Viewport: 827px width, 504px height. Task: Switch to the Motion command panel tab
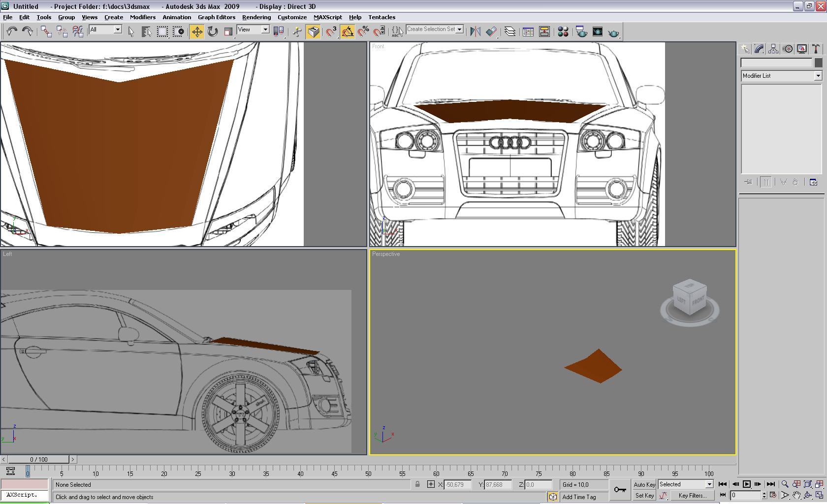pos(788,49)
